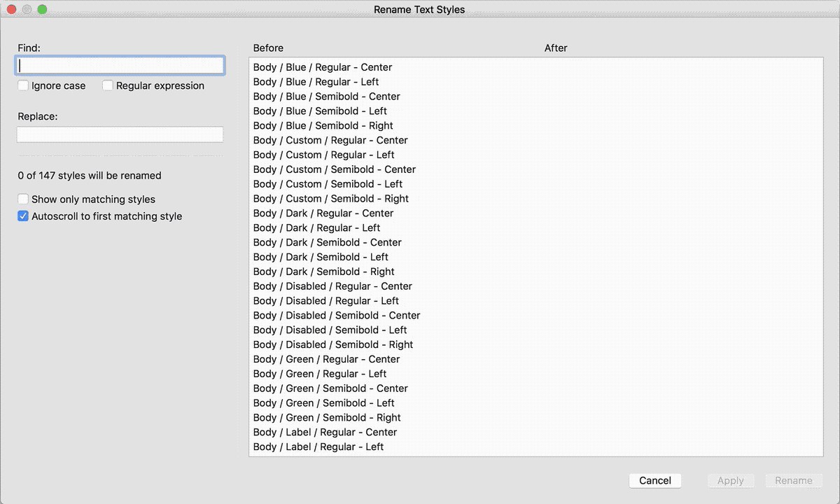This screenshot has width=840, height=504.
Task: Select Body / Dark / Regular - Center row
Action: tap(536, 213)
